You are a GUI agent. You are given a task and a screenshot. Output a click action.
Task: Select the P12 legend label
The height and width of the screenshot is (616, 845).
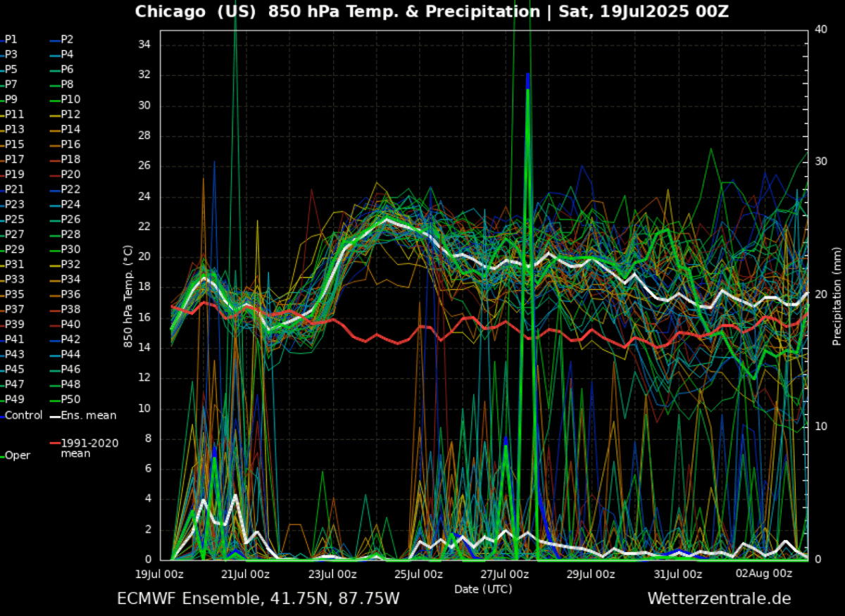click(x=70, y=114)
